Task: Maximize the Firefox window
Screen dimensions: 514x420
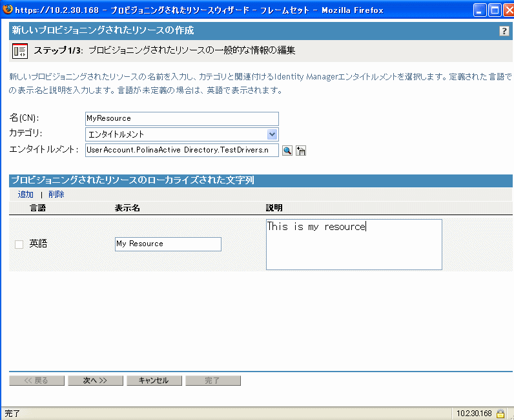Action: point(494,10)
